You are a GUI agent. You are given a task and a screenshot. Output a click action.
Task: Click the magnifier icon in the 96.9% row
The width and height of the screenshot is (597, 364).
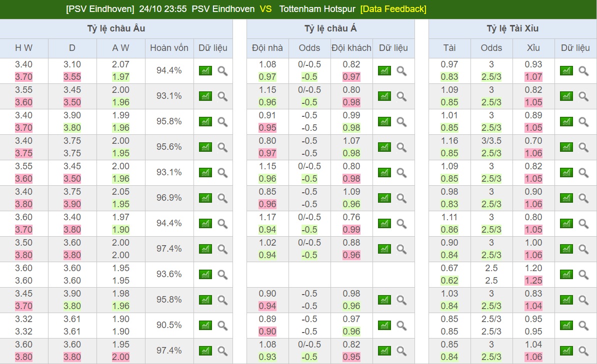tap(222, 198)
